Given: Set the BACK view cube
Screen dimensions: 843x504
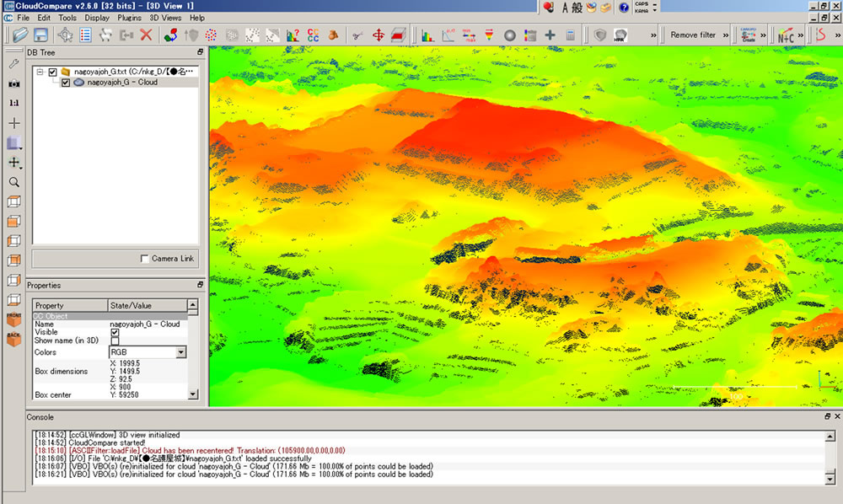Looking at the screenshot, I should [14, 339].
